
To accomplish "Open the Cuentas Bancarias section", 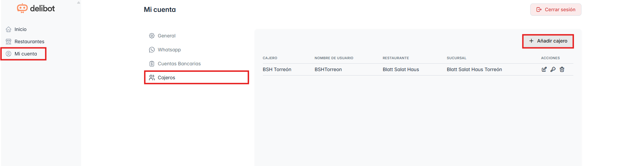I will [179, 64].
